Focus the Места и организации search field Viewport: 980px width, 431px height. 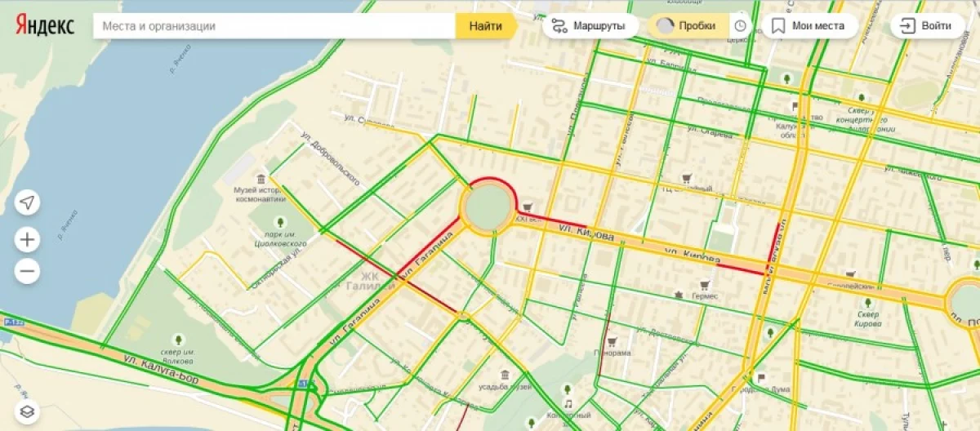274,26
